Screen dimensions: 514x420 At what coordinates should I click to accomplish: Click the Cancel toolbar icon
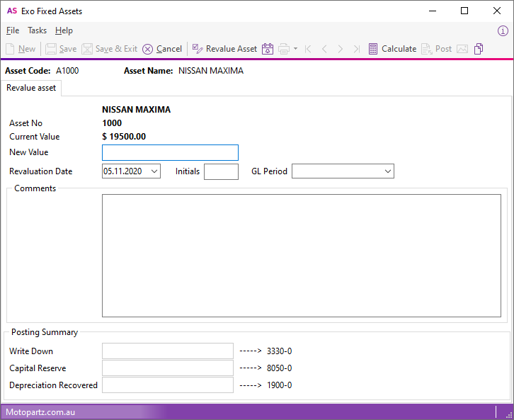coord(147,49)
